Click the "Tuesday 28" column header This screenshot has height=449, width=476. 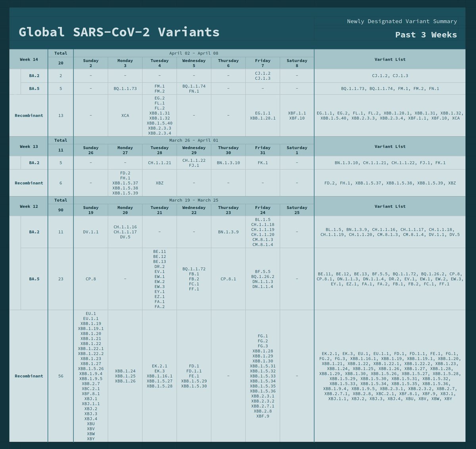coord(159,150)
